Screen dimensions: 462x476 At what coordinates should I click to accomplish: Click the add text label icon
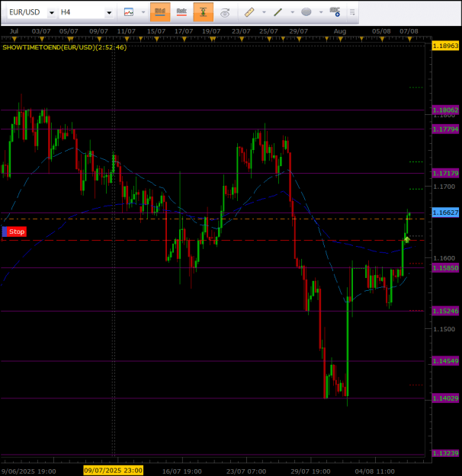click(x=335, y=12)
